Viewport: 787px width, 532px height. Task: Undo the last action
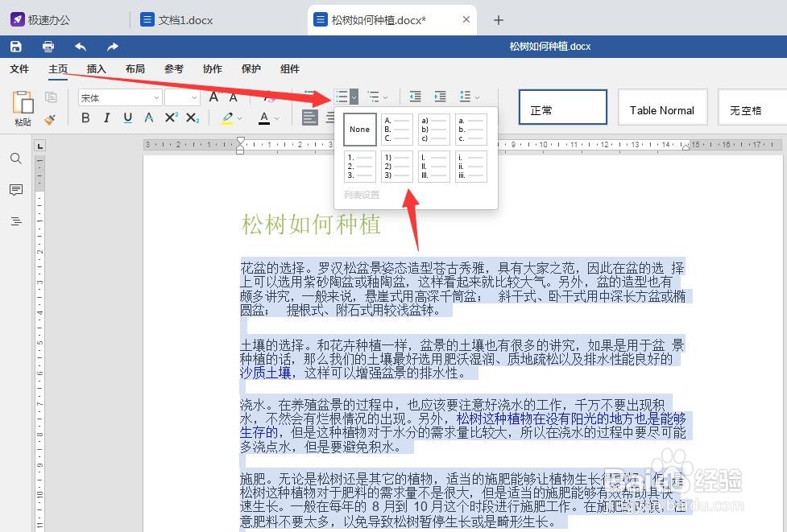coord(81,47)
